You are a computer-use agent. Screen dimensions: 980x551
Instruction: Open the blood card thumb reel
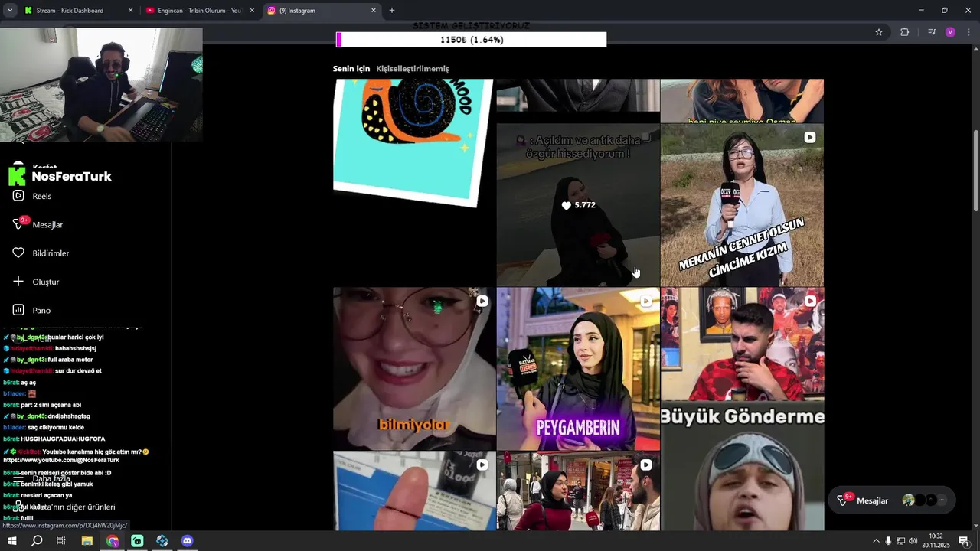coord(414,491)
